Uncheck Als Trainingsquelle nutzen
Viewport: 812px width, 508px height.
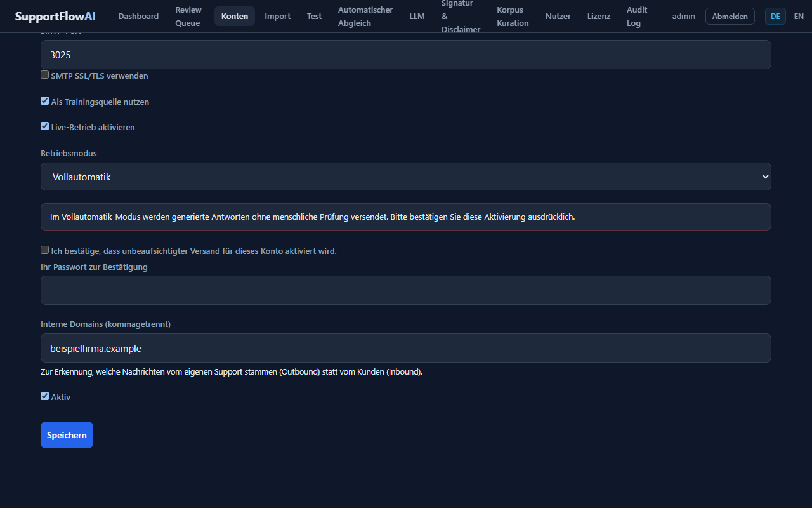tap(44, 101)
